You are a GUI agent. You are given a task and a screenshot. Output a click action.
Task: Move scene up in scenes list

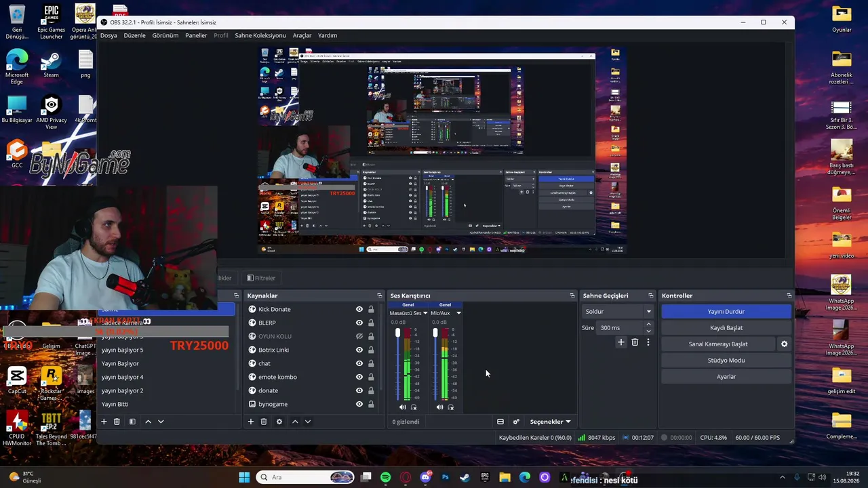click(x=148, y=422)
